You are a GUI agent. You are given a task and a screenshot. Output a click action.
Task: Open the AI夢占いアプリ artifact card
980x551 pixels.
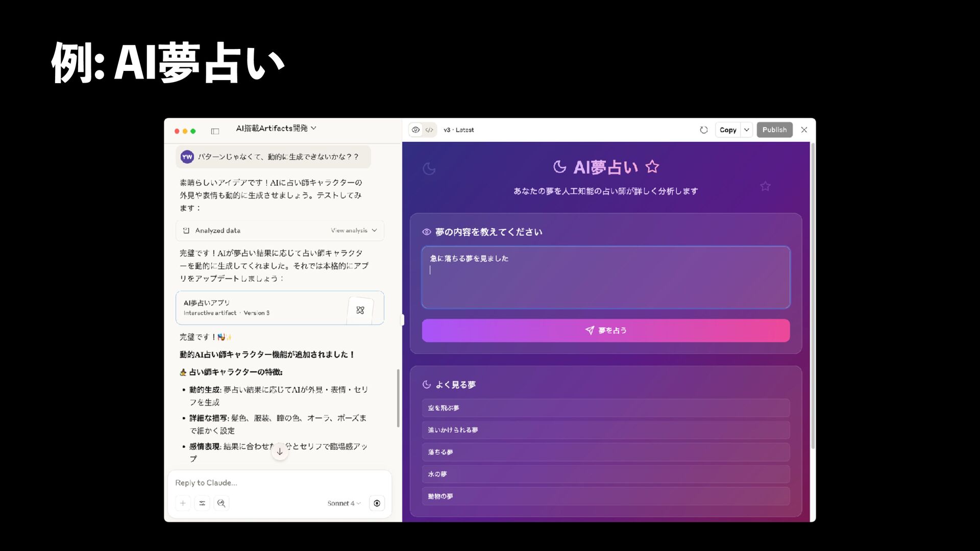coord(280,308)
